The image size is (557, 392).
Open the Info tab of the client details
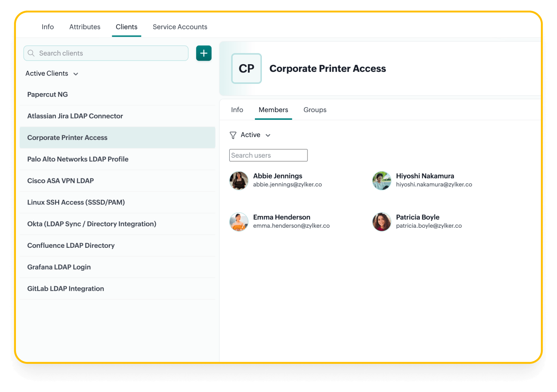pos(237,110)
